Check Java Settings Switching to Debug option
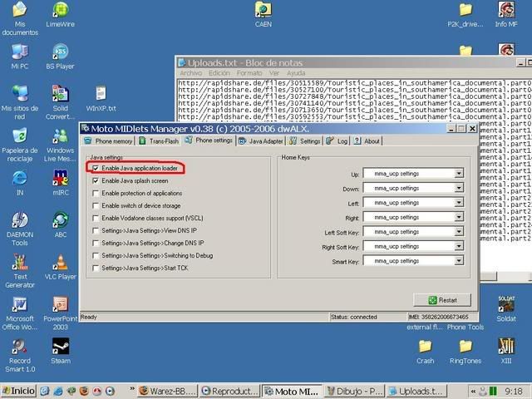The height and width of the screenshot is (399, 532). click(96, 256)
